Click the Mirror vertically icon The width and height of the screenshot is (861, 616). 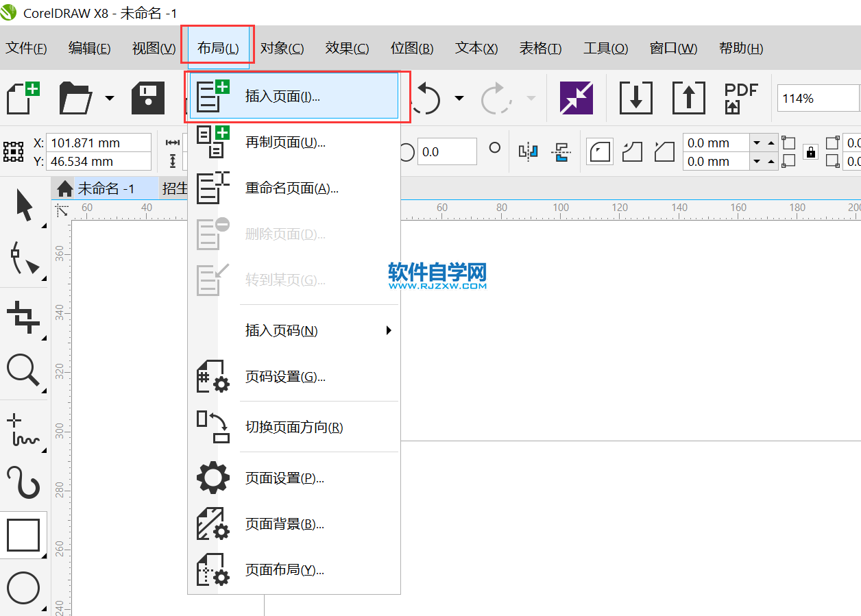tap(561, 151)
